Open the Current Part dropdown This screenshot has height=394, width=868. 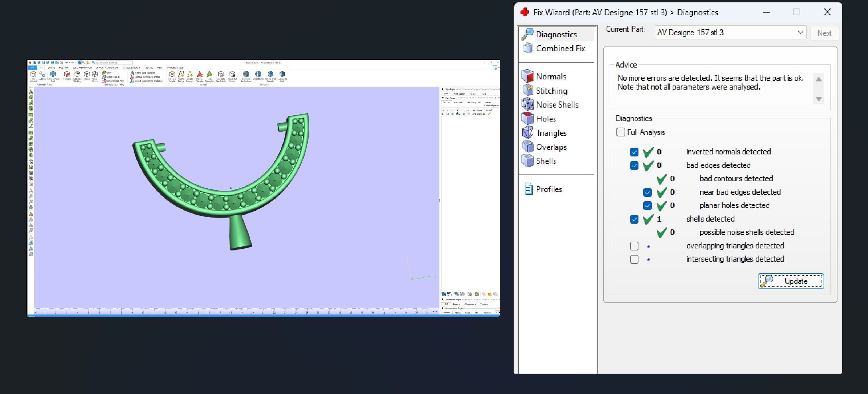pos(800,33)
